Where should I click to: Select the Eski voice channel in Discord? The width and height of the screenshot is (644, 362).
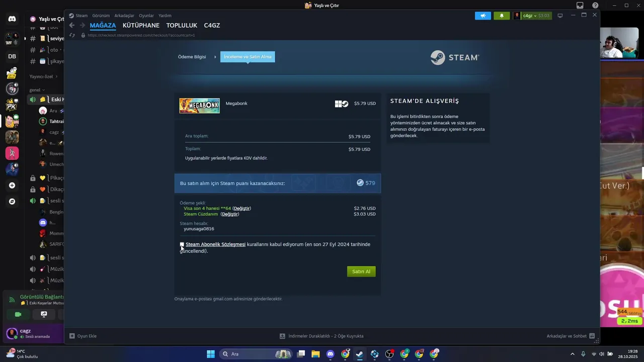pyautogui.click(x=46, y=100)
